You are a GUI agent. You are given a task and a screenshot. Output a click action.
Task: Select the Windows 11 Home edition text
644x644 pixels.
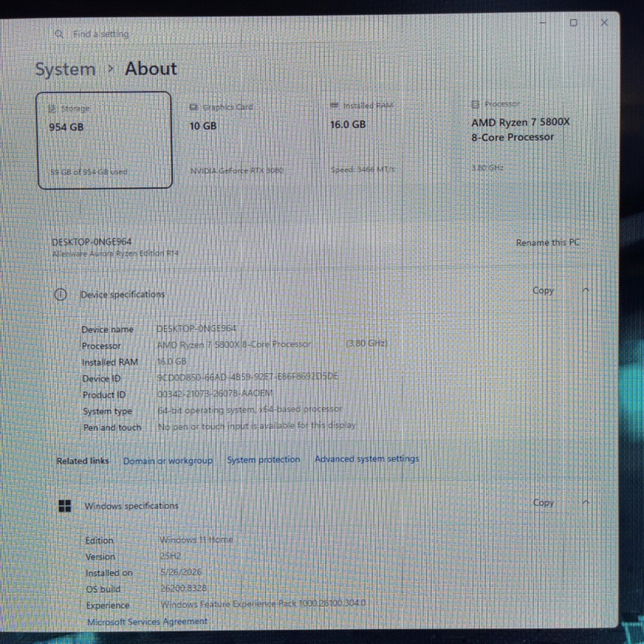tap(196, 539)
